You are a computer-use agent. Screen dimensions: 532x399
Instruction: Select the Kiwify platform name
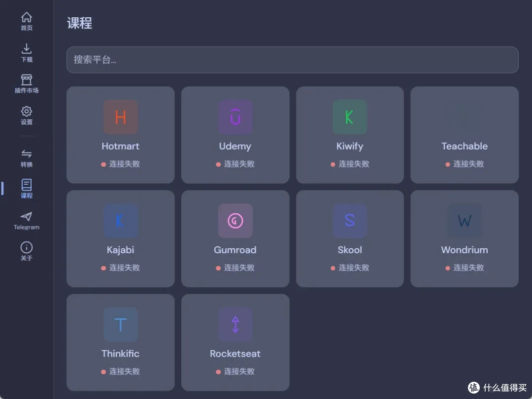pos(350,146)
